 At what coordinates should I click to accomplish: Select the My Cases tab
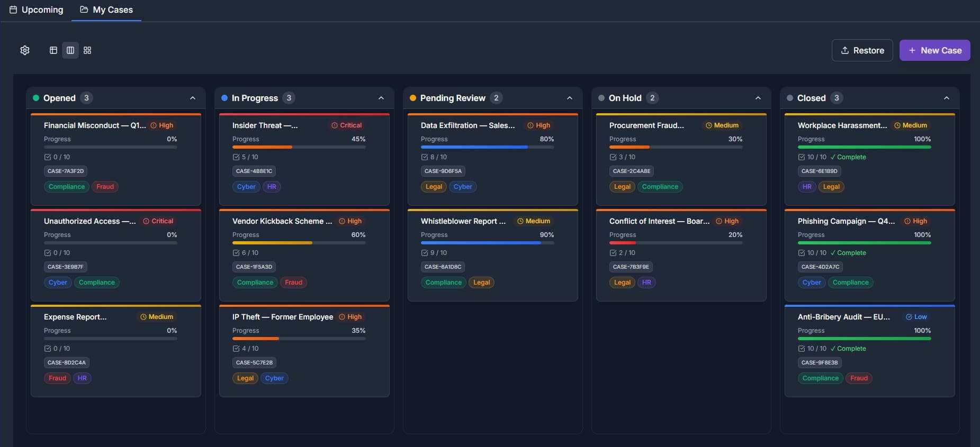[x=106, y=10]
